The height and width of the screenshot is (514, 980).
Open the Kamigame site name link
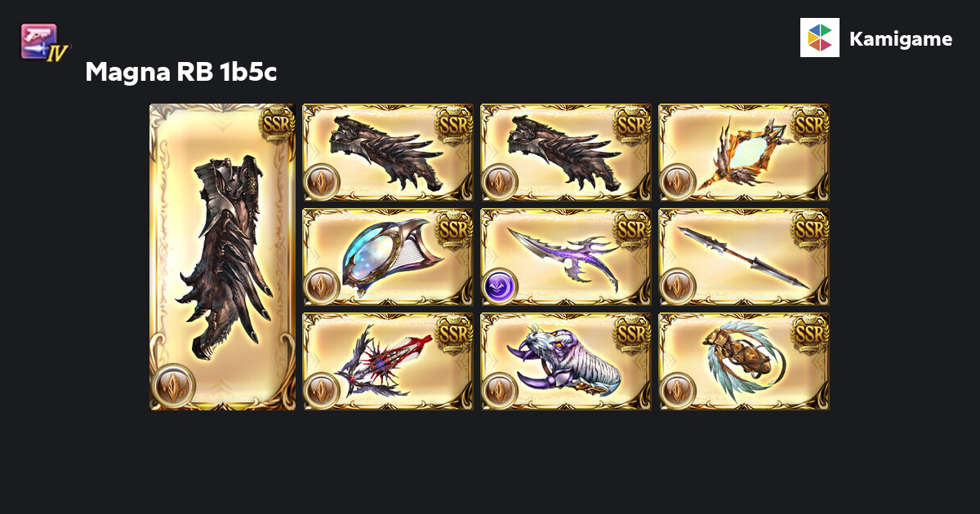[x=901, y=38]
